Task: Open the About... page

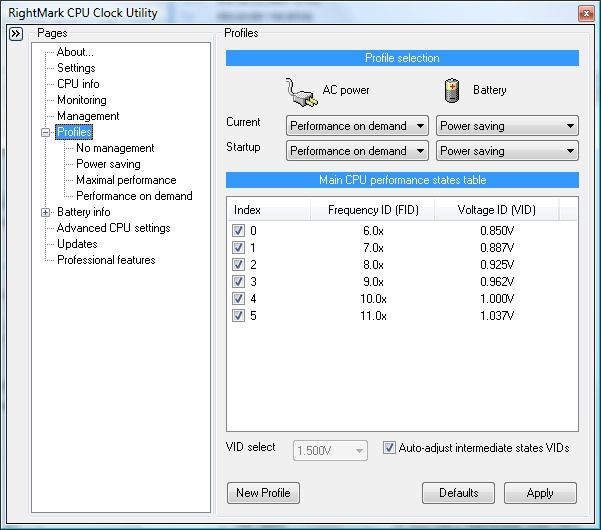Action: [75, 52]
